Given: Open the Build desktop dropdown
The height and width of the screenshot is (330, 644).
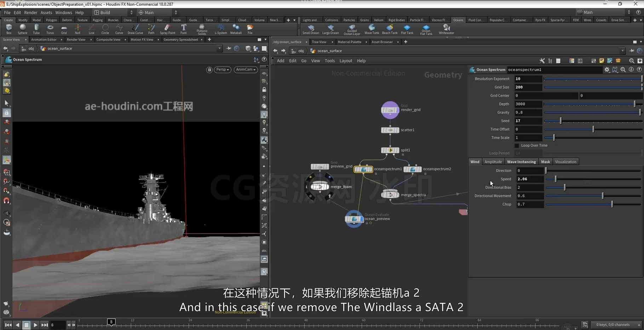Looking at the screenshot, I should click(114, 12).
